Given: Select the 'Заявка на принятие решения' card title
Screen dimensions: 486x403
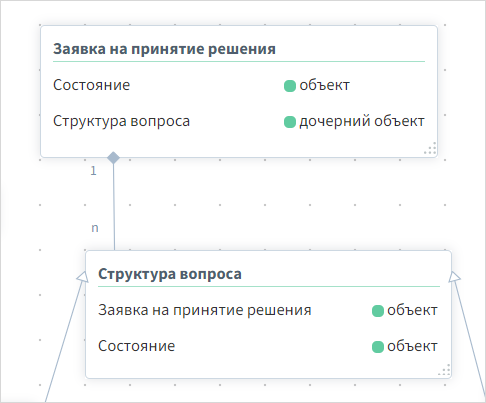Looking at the screenshot, I should pyautogui.click(x=164, y=49).
